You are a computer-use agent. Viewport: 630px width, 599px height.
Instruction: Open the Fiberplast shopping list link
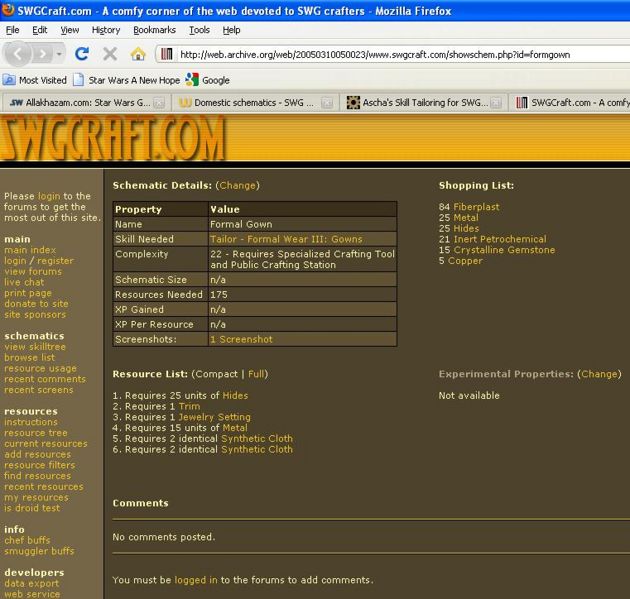coord(476,207)
